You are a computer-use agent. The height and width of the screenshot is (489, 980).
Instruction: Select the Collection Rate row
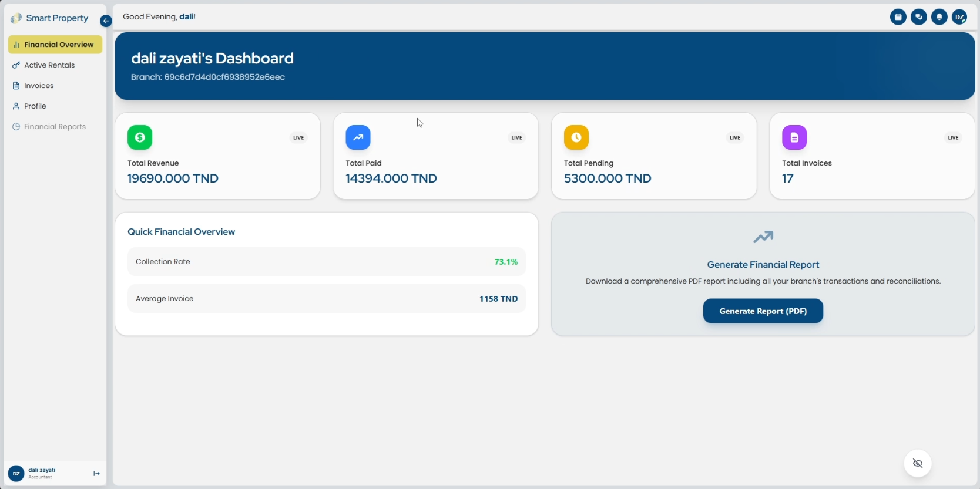[x=327, y=262]
